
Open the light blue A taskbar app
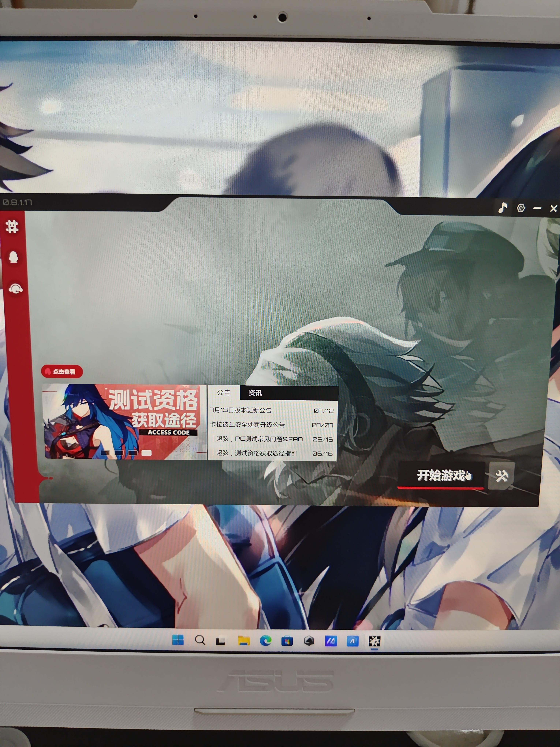click(352, 641)
